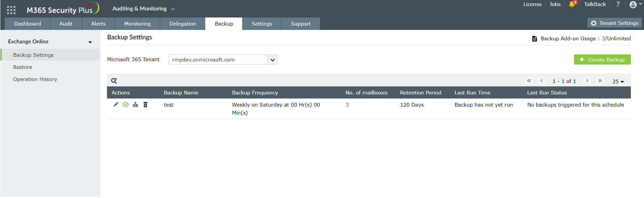Click the Last Run Time column header
This screenshot has height=198, width=644.
[472, 93]
